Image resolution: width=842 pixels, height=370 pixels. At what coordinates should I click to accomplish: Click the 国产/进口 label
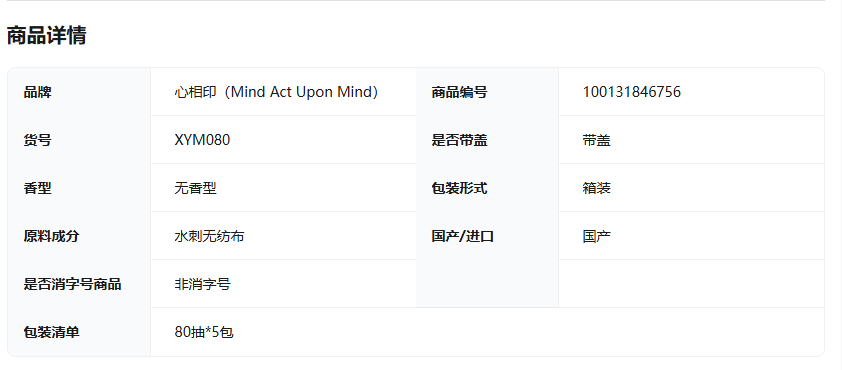(x=462, y=236)
